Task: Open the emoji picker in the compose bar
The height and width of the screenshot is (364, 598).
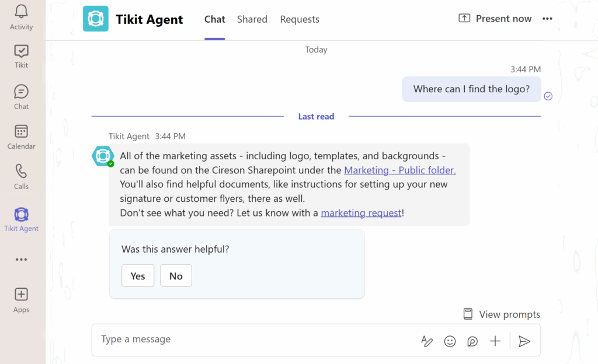Action: point(450,341)
